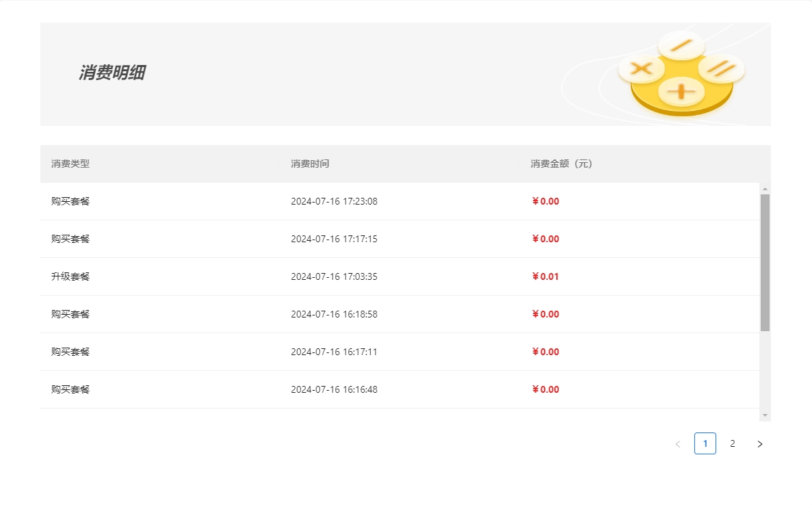The width and height of the screenshot is (812, 505).
Task: Click the previous page left arrow
Action: tap(678, 444)
